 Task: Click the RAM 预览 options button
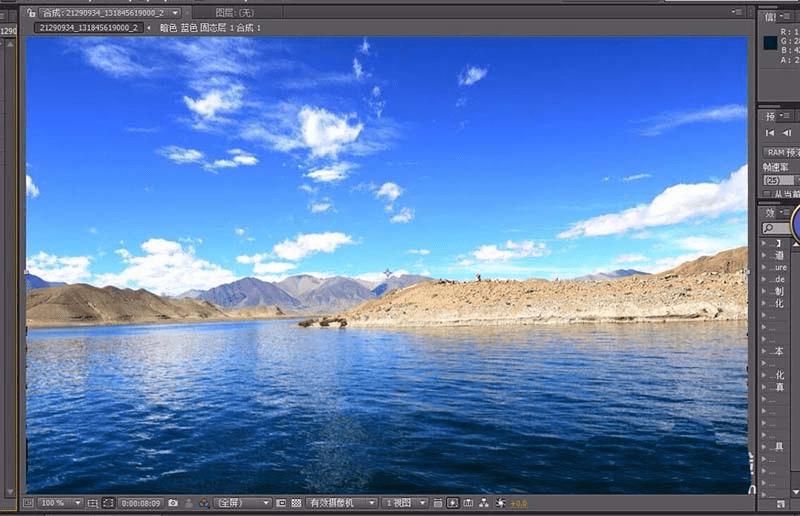coord(781,152)
